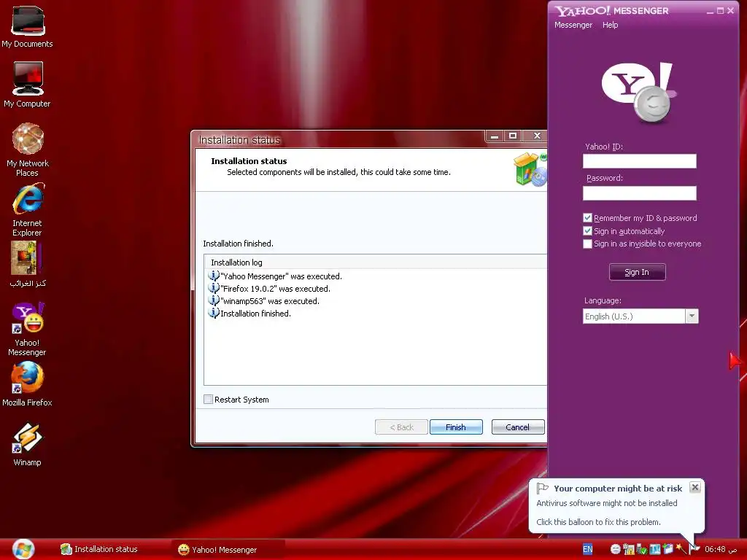Launch Internet Explorer desktop icon

27,209
